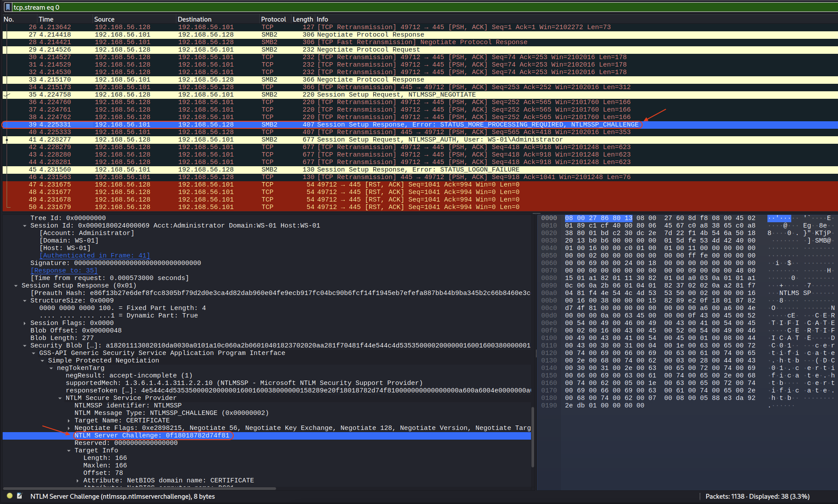Select packet 28 TCP Fast Retransmission row

pyautogui.click(x=420, y=42)
